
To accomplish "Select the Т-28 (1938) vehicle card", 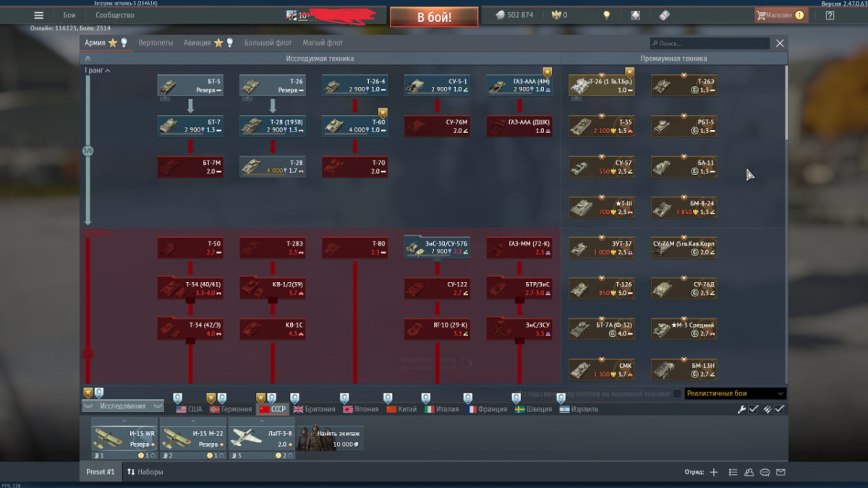I will pyautogui.click(x=273, y=126).
